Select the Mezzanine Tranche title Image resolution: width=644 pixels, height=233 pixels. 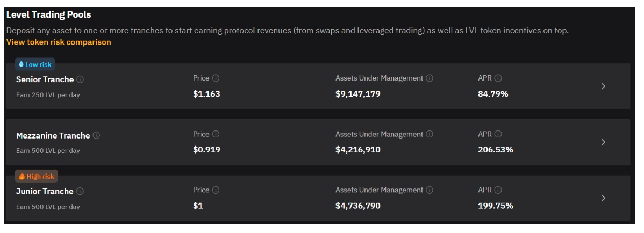53,135
